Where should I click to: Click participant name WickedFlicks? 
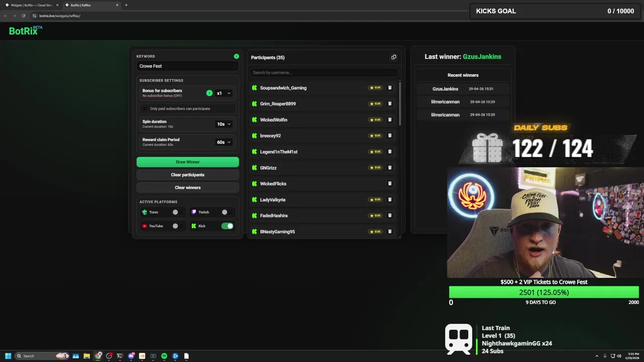273,184
